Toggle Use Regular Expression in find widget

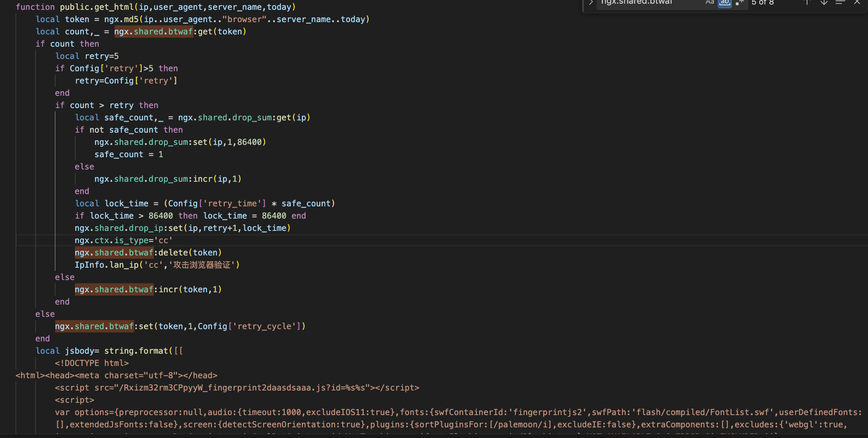[740, 2]
